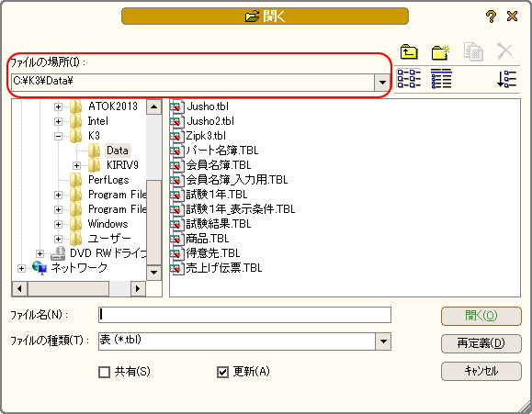Open the sort order icon
The height and width of the screenshot is (414, 532).
point(506,79)
